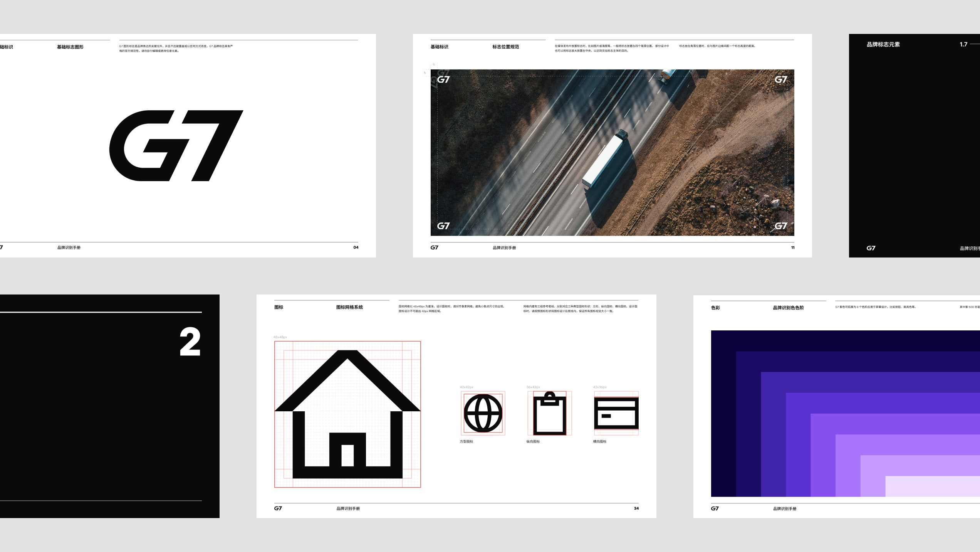Click top-left G7 logo on truck photo
This screenshot has height=552, width=980.
point(443,80)
